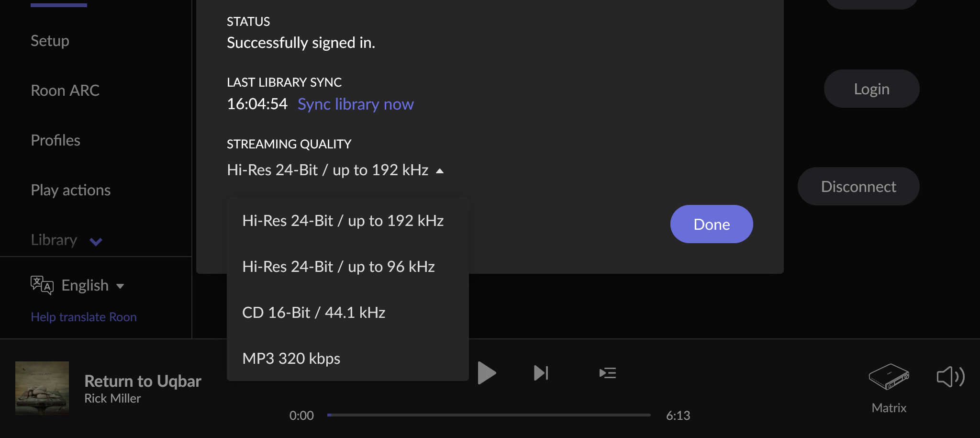Click the language translate icon

point(42,285)
